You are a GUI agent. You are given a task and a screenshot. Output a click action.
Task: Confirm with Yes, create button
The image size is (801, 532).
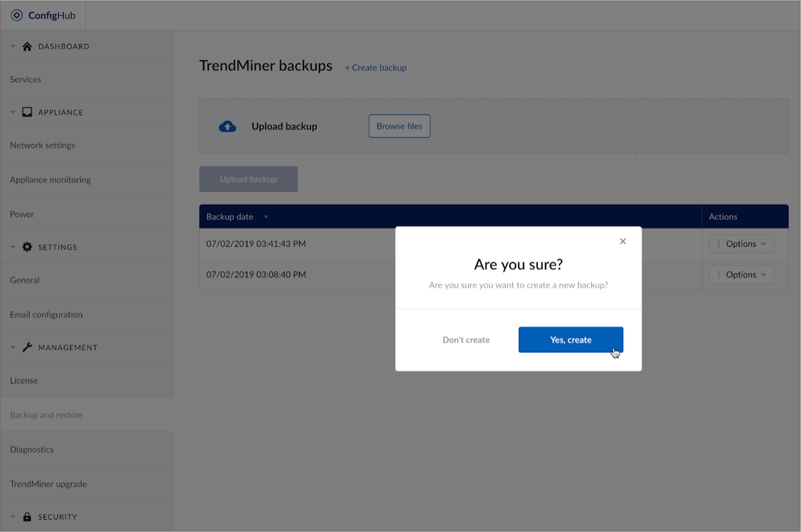[x=571, y=340]
